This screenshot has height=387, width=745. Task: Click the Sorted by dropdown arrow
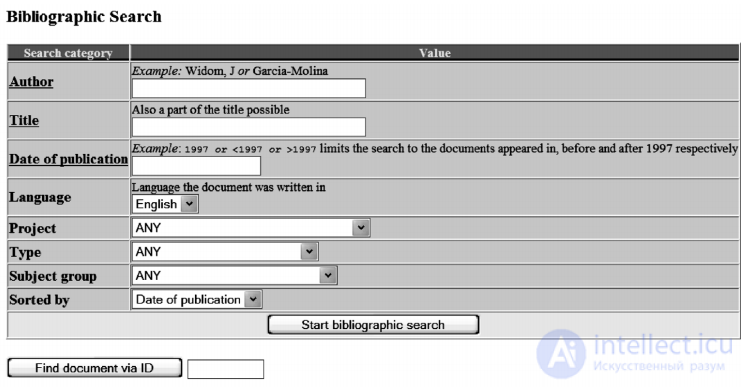pos(253,300)
